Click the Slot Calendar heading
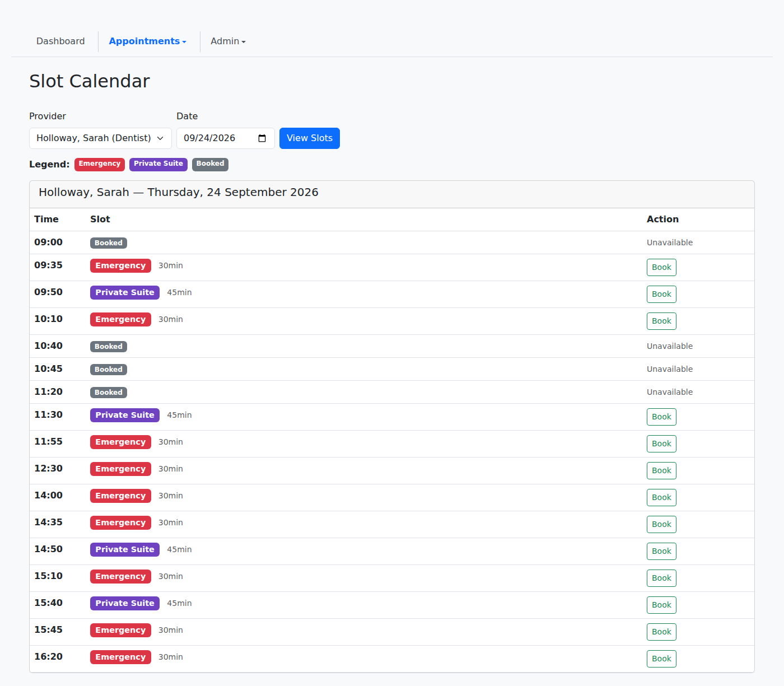The image size is (784, 686). 90,81
